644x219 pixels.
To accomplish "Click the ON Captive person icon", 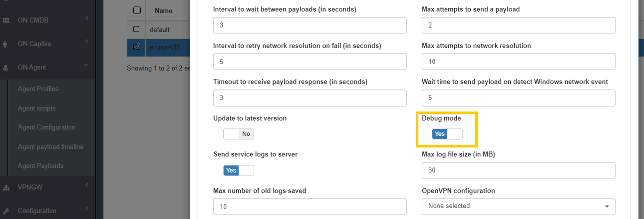I will click(x=5, y=43).
